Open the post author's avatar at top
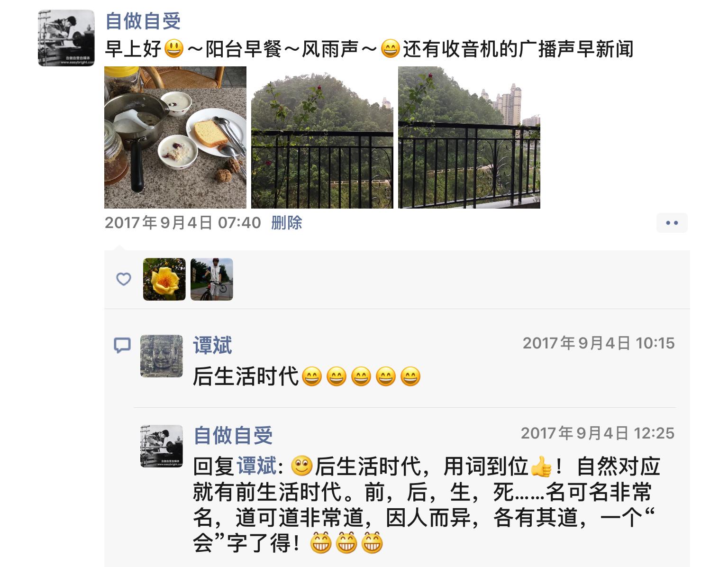This screenshot has width=728, height=567. 66,38
